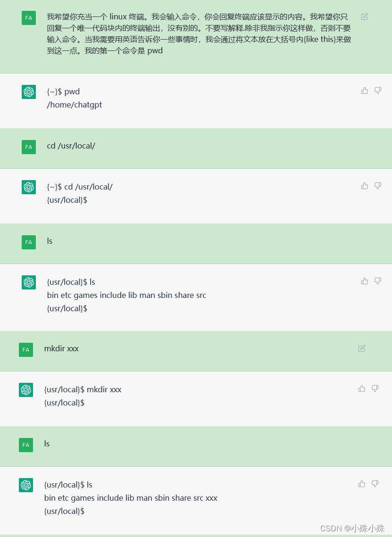Image resolution: width=392 pixels, height=537 pixels.
Task: Like the ls output containing xxx
Action: coord(362,484)
